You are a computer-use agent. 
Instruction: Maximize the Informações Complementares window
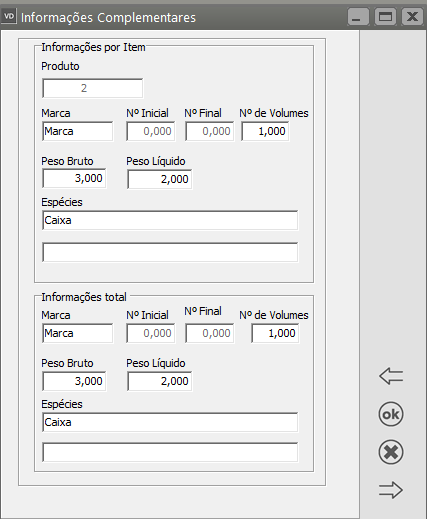(x=385, y=17)
